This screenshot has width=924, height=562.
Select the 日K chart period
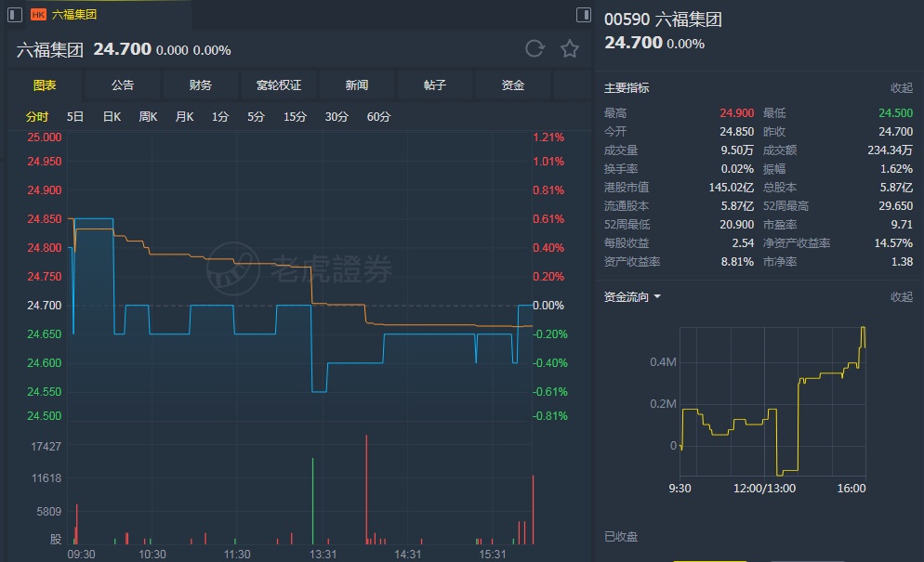click(112, 117)
